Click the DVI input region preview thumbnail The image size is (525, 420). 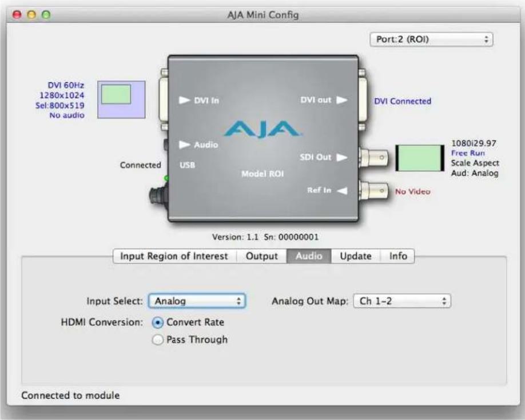coord(121,99)
